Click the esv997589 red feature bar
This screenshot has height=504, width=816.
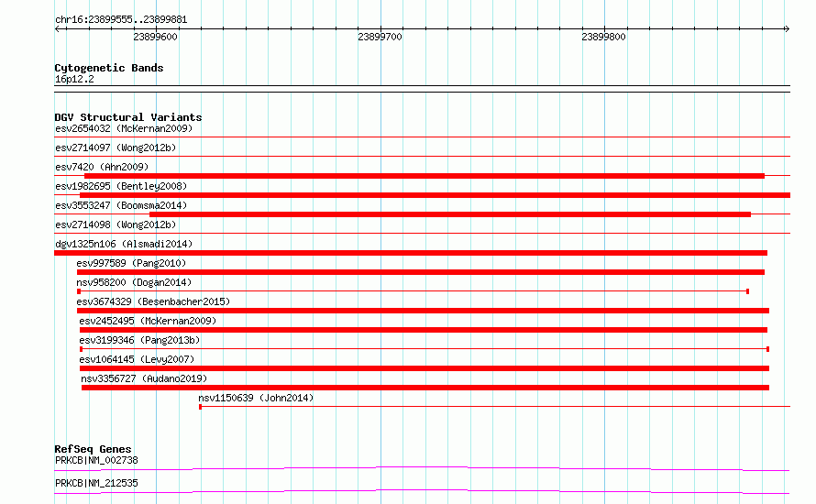click(x=421, y=272)
